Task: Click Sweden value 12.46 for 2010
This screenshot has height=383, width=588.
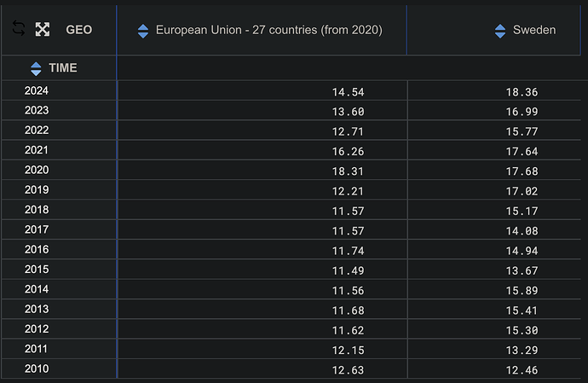Action: click(x=522, y=370)
